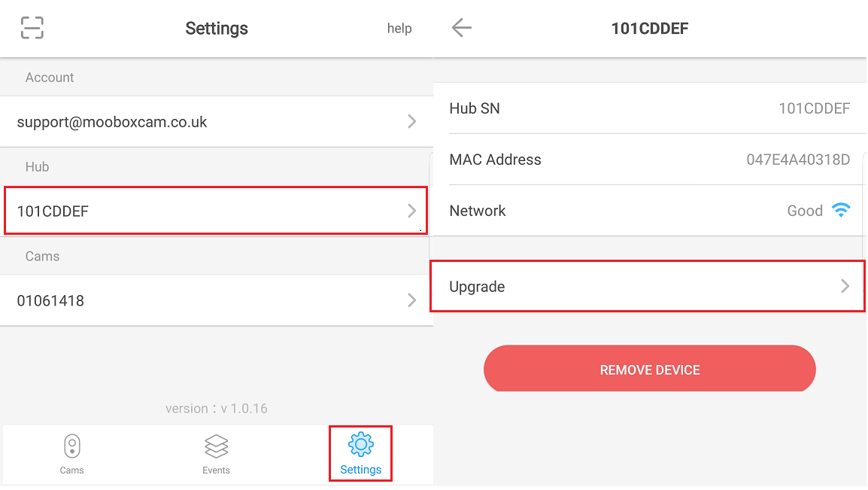
Task: Tap the Network status Good row
Action: (x=649, y=211)
